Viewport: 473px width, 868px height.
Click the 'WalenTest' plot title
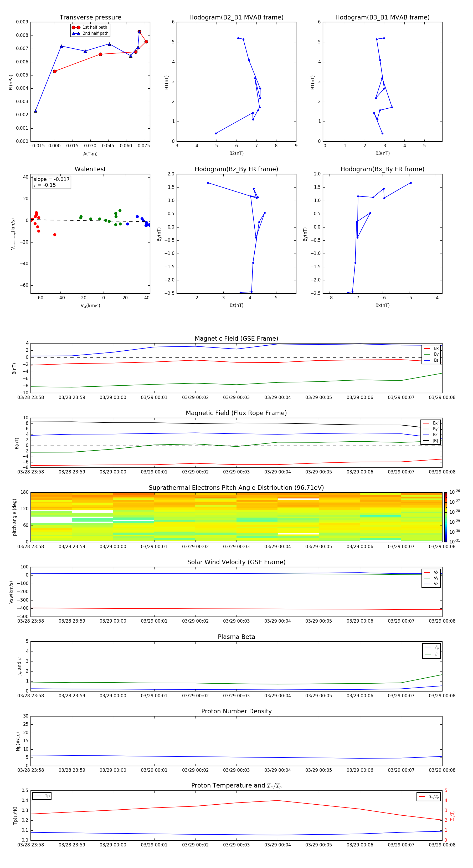click(90, 169)
